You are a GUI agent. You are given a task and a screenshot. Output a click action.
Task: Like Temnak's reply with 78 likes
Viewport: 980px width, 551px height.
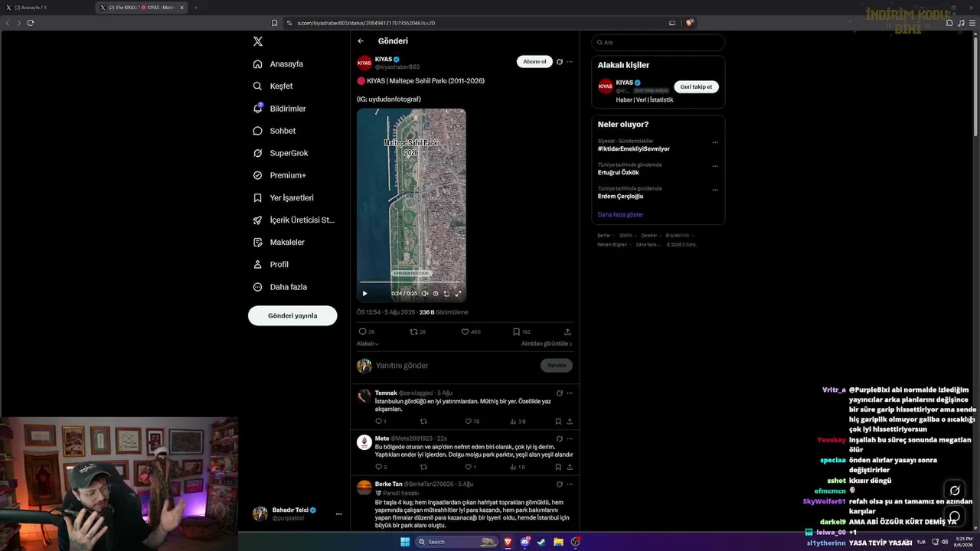pos(468,422)
